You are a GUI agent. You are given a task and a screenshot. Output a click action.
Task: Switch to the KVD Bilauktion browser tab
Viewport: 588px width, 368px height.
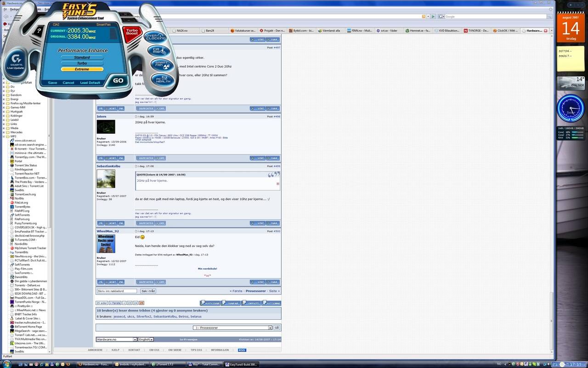(x=446, y=30)
